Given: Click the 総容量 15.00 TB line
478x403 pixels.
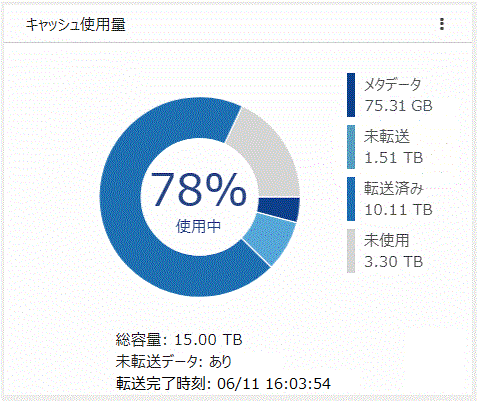Looking at the screenshot, I should pyautogui.click(x=179, y=340).
